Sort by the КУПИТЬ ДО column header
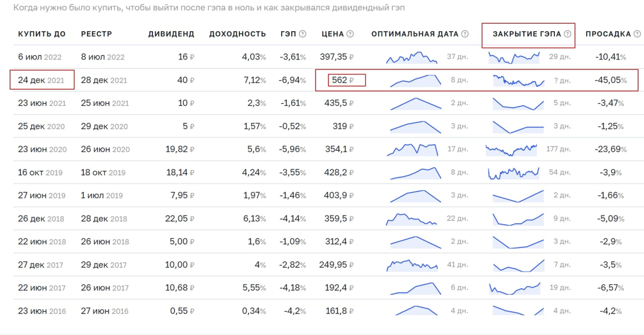 click(42, 34)
